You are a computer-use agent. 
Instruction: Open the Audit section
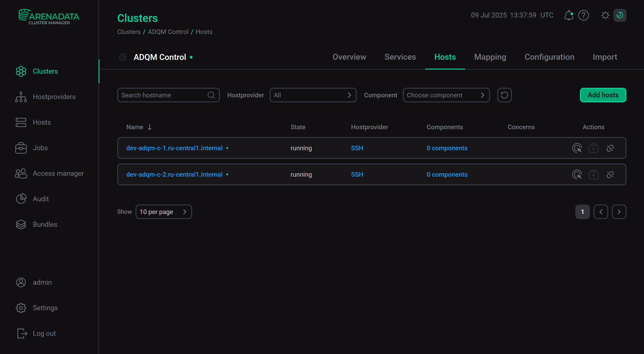pos(41,199)
